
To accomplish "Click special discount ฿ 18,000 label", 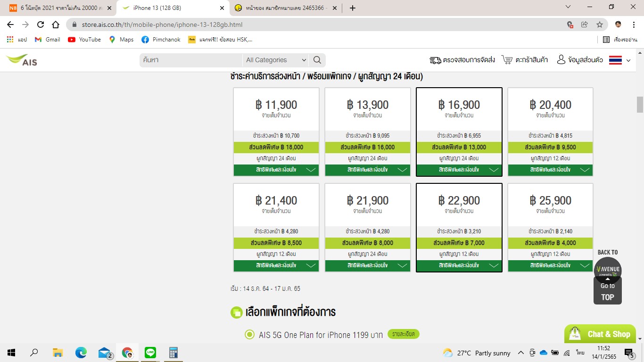I will [276, 147].
